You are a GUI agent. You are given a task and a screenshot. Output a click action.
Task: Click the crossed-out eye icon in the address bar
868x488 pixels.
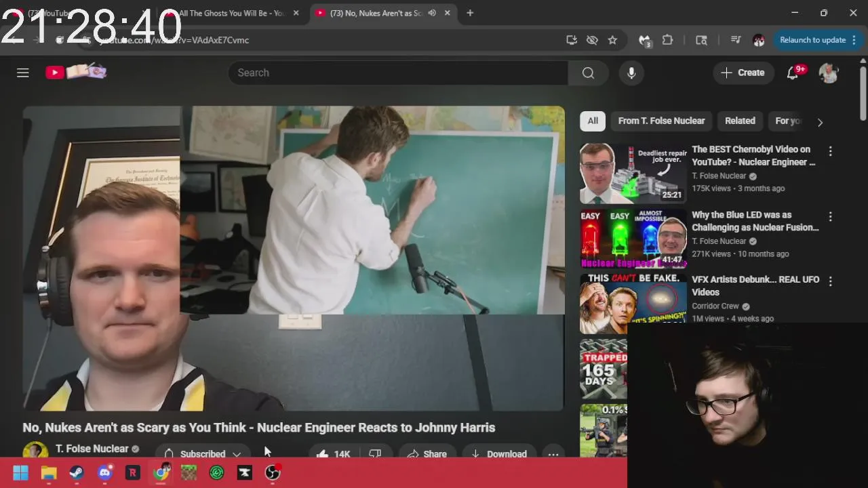pyautogui.click(x=592, y=40)
